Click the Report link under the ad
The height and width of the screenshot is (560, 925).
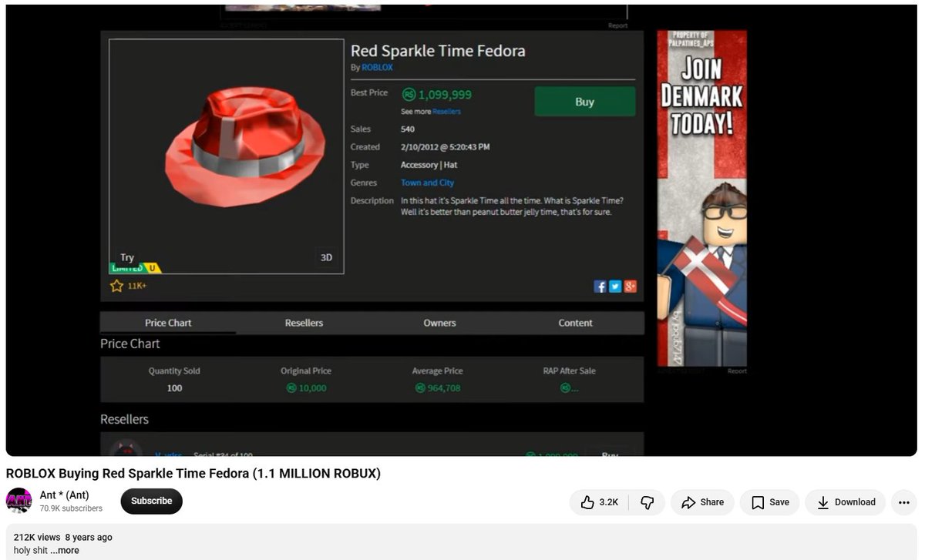pos(737,371)
